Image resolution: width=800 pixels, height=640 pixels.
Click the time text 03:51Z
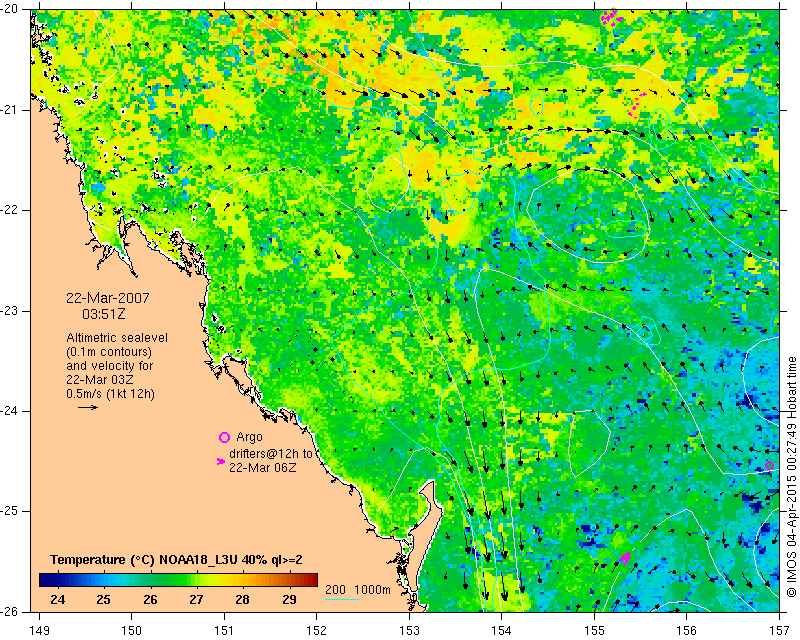point(104,314)
